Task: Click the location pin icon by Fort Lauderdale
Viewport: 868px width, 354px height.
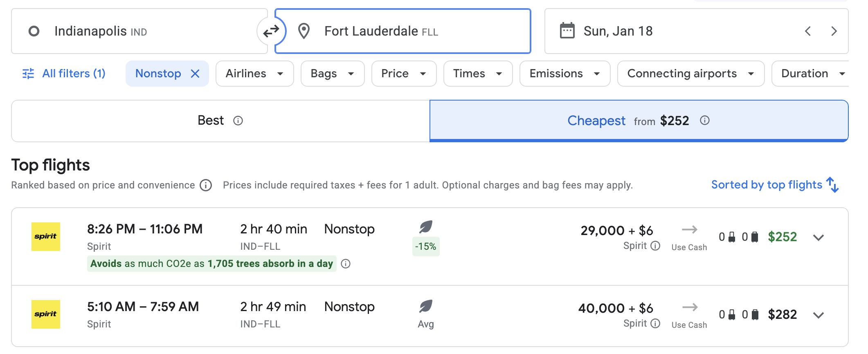Action: point(304,31)
